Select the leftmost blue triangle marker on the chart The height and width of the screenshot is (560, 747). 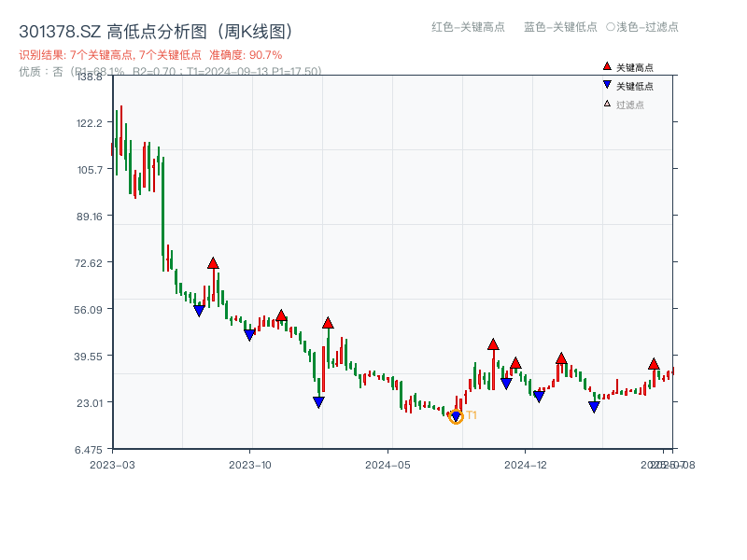(199, 309)
